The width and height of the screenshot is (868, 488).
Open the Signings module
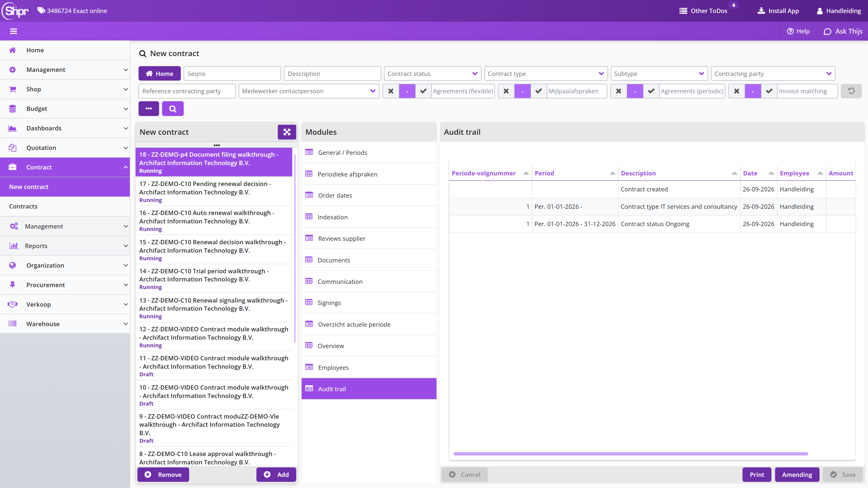(x=369, y=303)
